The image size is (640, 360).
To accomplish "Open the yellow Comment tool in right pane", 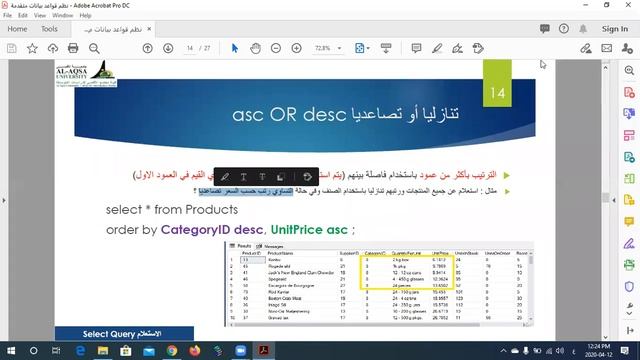I will [629, 222].
